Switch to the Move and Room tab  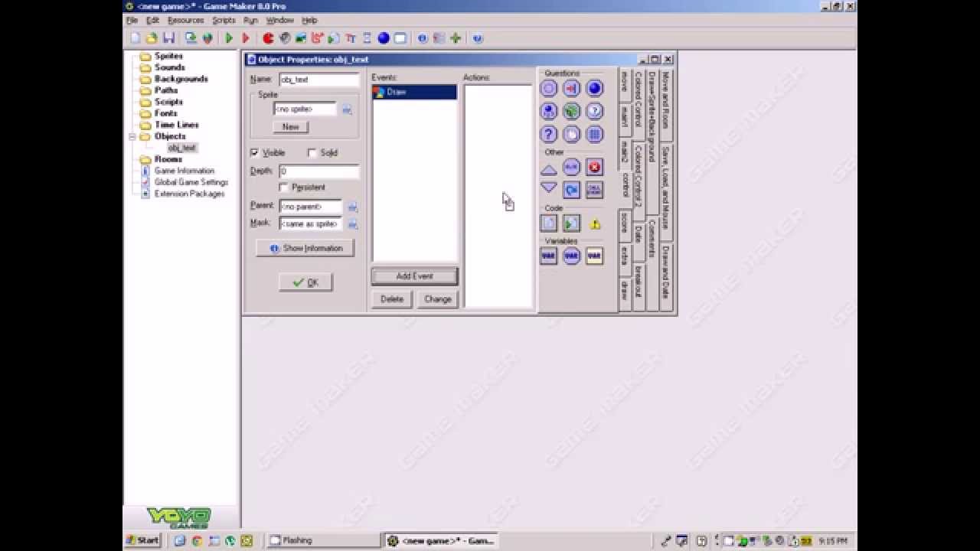pos(666,99)
